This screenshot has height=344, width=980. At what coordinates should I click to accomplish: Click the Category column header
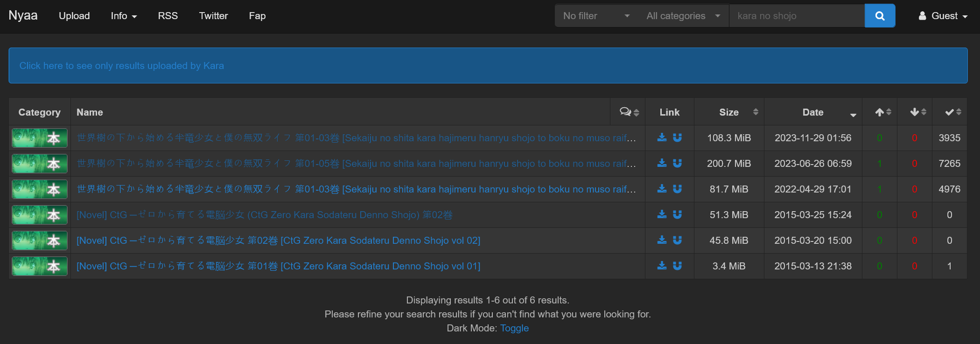(x=40, y=112)
